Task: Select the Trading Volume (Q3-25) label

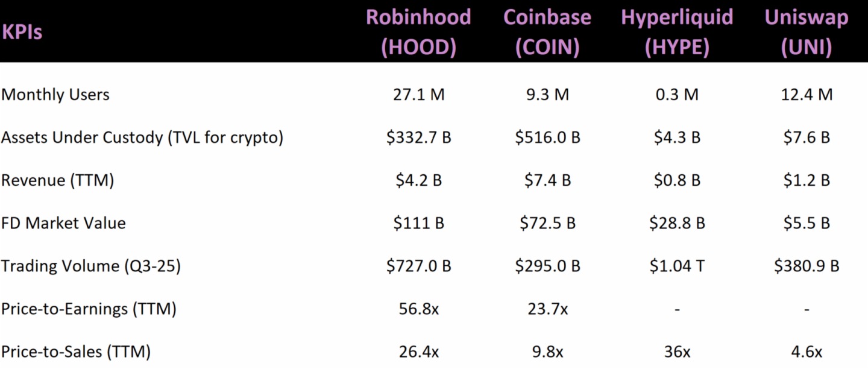Action: click(x=91, y=266)
